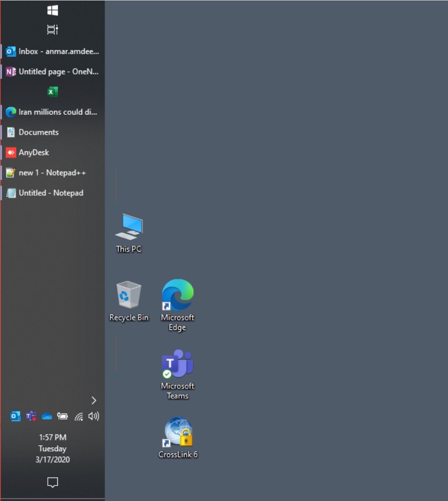Switch to Untitled page OneNote window
This screenshot has width=448, height=501.
[x=53, y=72]
